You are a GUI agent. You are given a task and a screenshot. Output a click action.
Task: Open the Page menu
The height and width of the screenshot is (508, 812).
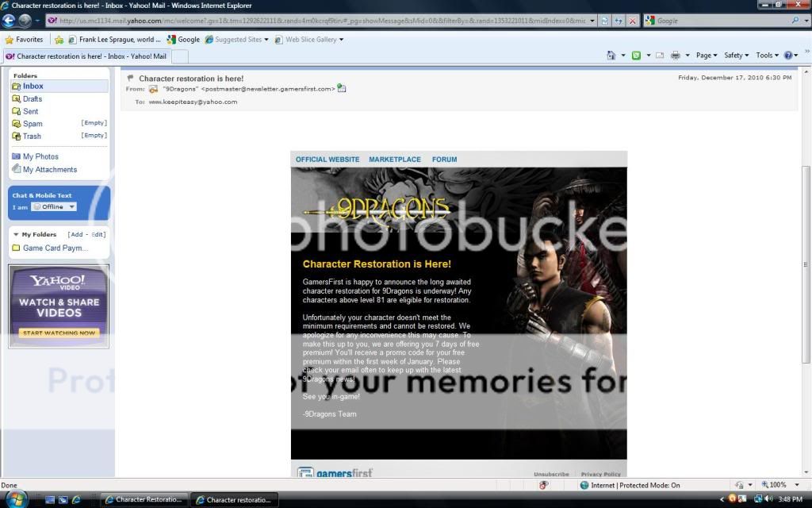point(707,55)
